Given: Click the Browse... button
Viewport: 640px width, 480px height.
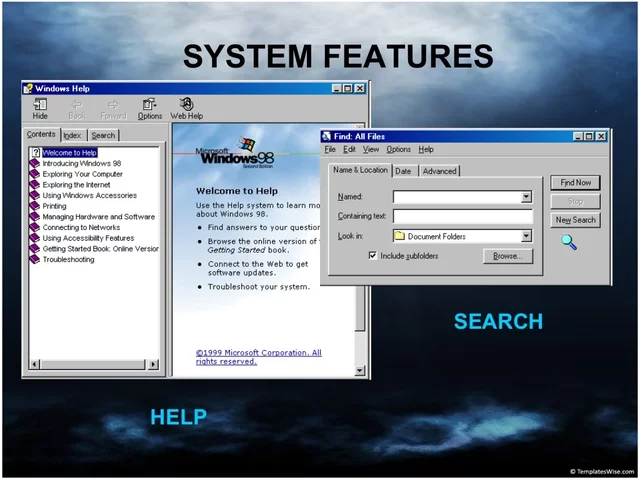Looking at the screenshot, I should (508, 256).
